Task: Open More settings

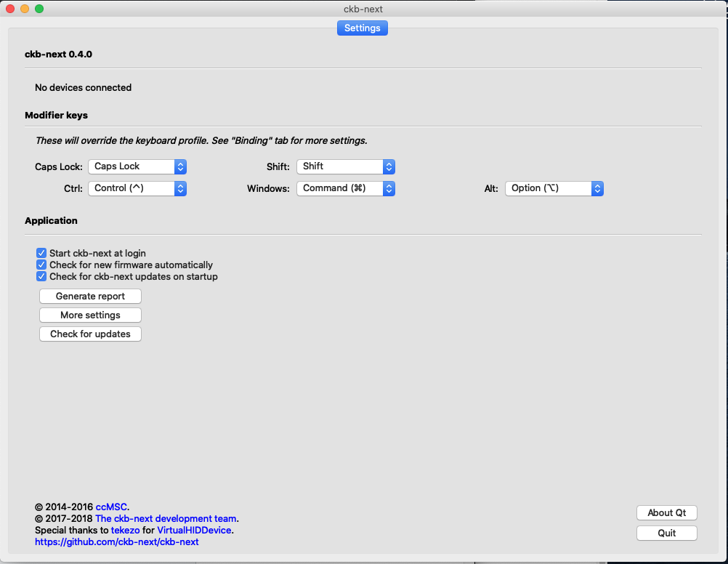Action: [x=91, y=315]
